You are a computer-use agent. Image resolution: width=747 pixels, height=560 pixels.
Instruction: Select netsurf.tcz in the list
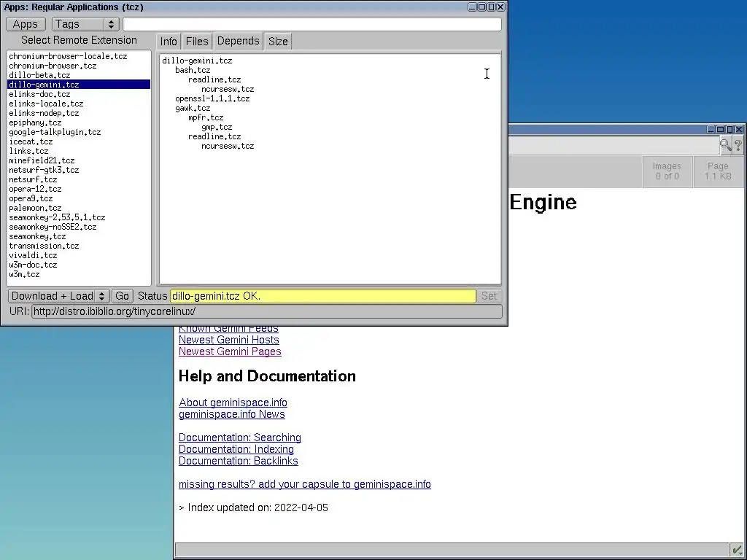79,179
